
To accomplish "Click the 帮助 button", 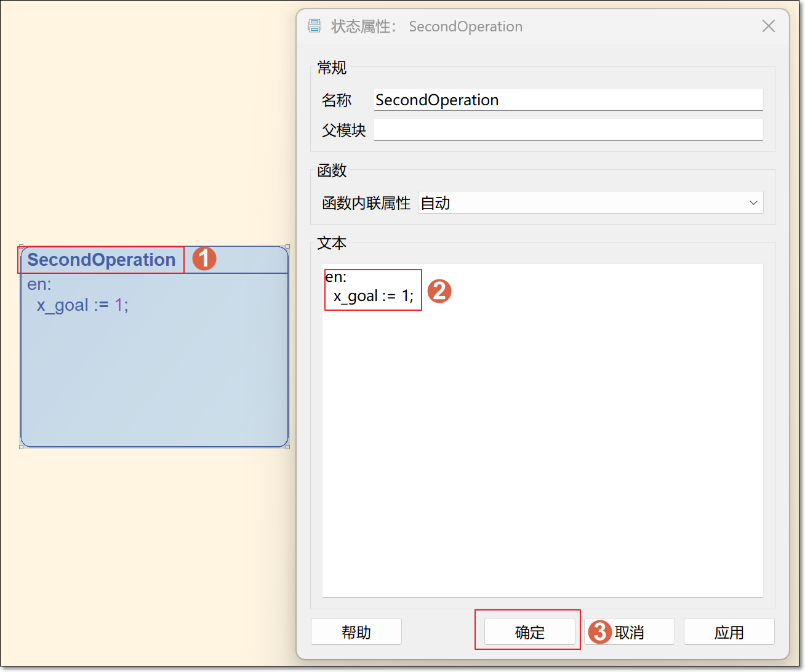I will click(x=356, y=631).
